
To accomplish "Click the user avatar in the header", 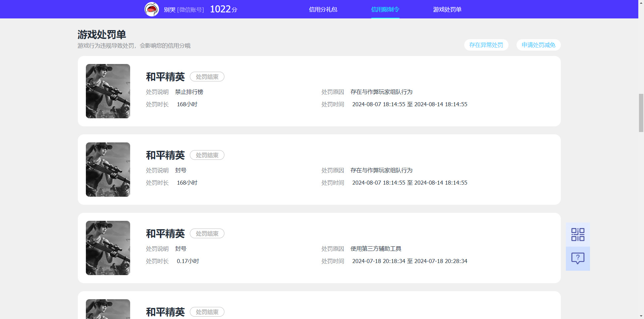I will pyautogui.click(x=152, y=9).
